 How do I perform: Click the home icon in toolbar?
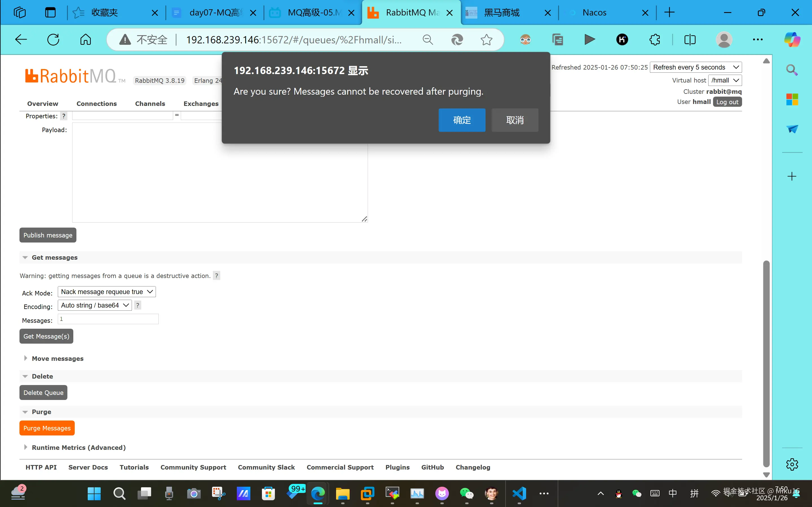[85, 39]
